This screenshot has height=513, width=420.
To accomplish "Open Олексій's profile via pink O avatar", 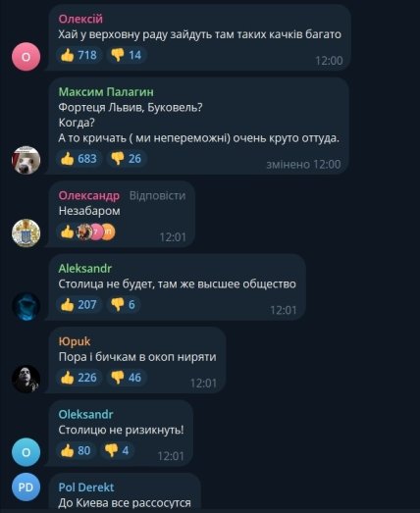I will coord(26,57).
